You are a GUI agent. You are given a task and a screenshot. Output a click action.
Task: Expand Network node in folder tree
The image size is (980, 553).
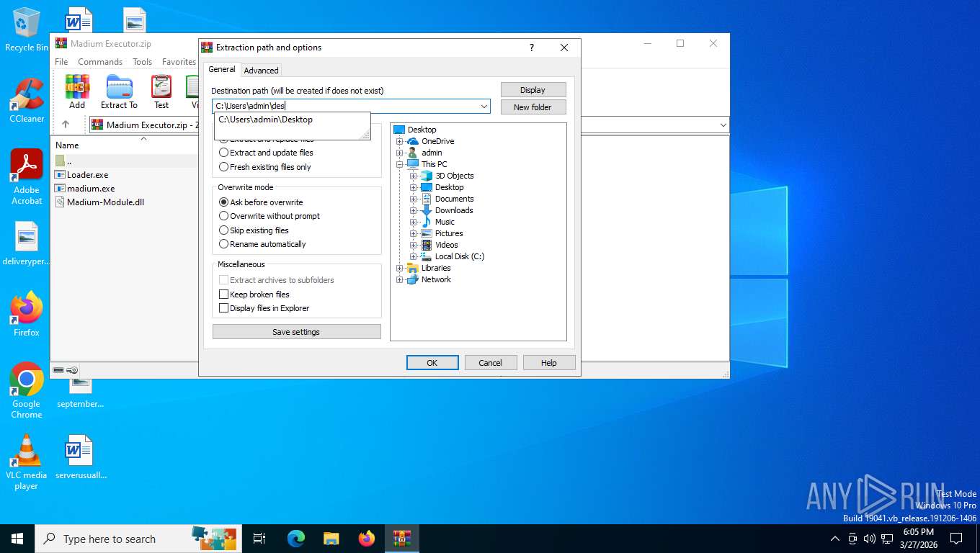[x=399, y=279]
